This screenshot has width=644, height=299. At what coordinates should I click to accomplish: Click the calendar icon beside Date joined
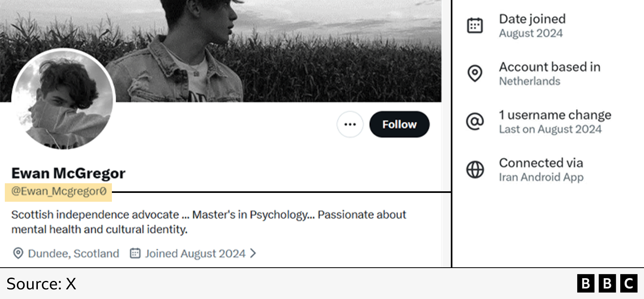pyautogui.click(x=475, y=26)
